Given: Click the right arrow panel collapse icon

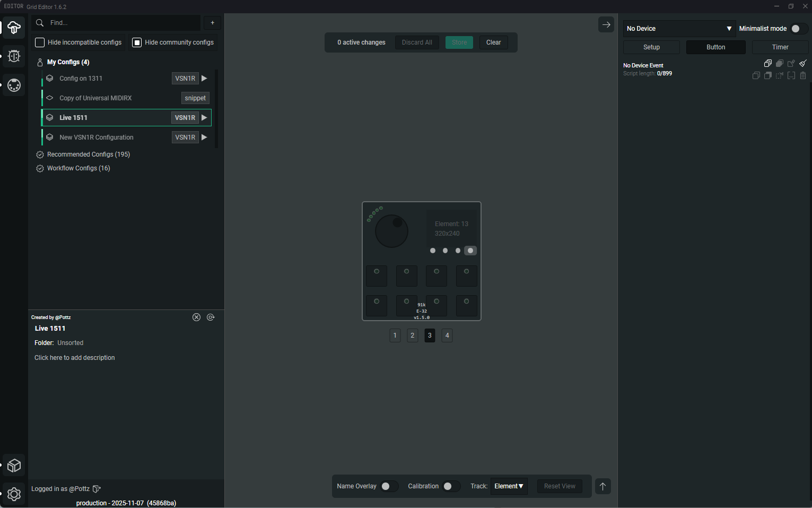Looking at the screenshot, I should 606,25.
